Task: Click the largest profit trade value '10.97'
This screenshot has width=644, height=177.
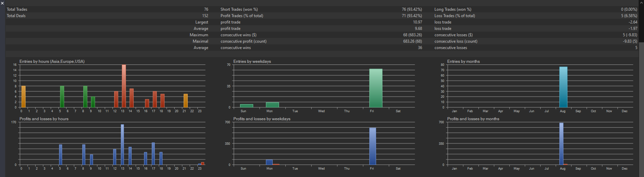Action: tap(417, 22)
